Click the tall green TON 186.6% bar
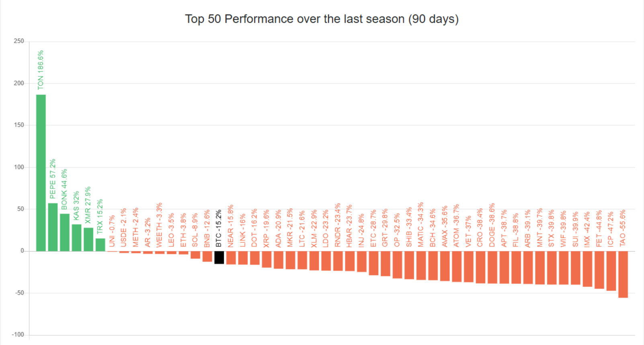Viewport: 644px width, 345px height. [x=41, y=173]
